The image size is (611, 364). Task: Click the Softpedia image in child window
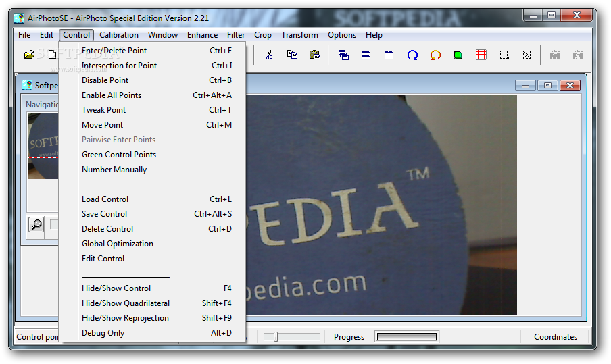(x=381, y=205)
